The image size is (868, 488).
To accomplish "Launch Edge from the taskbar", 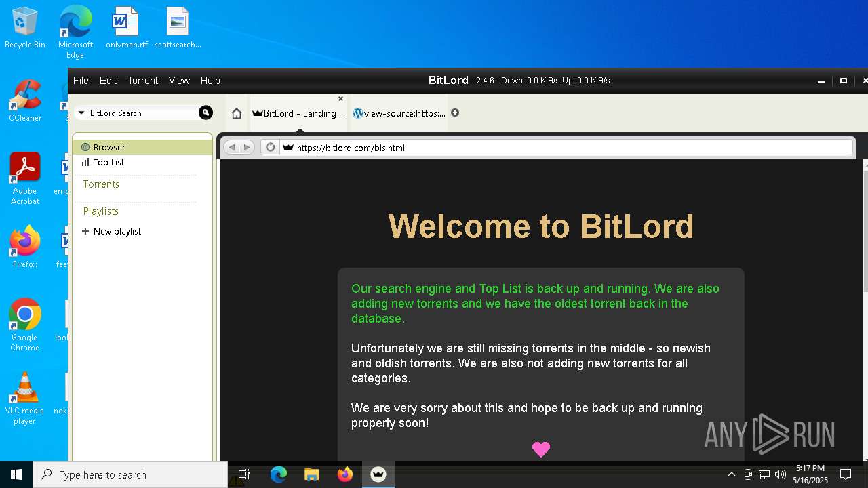I will (x=279, y=474).
